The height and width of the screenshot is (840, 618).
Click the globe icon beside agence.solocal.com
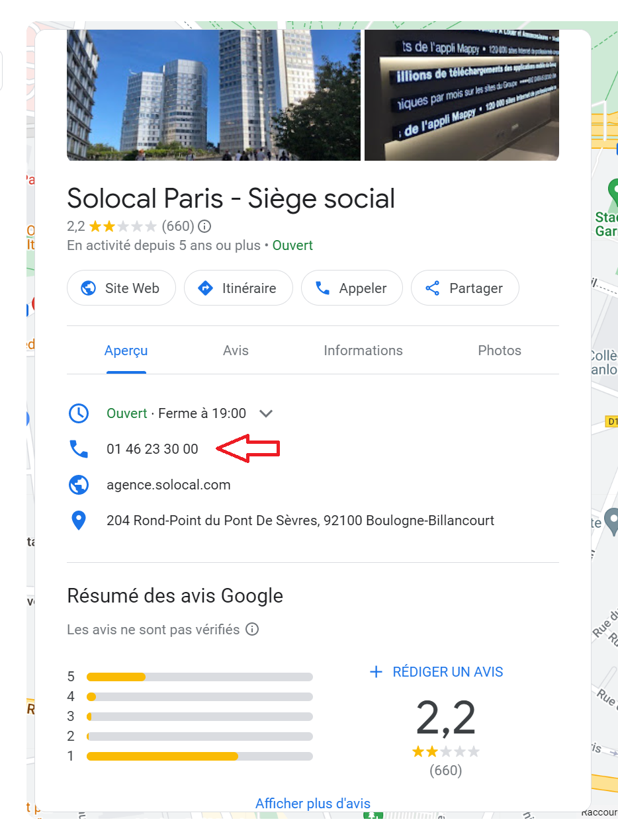(x=79, y=485)
